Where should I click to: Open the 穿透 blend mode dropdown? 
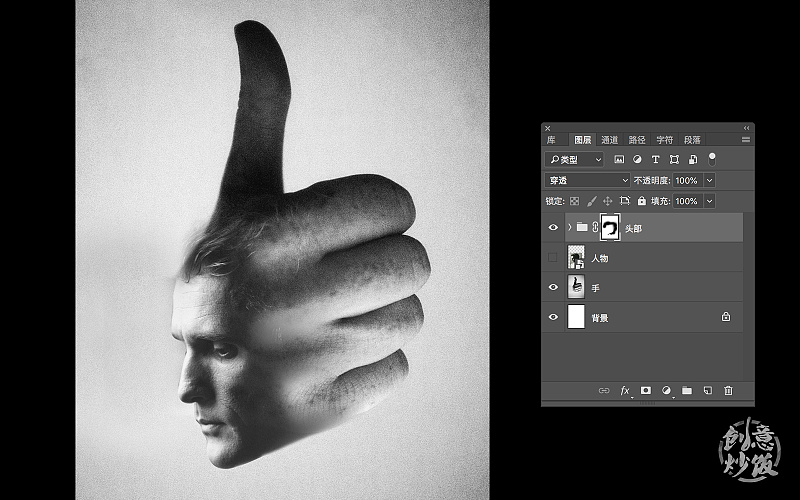point(586,180)
